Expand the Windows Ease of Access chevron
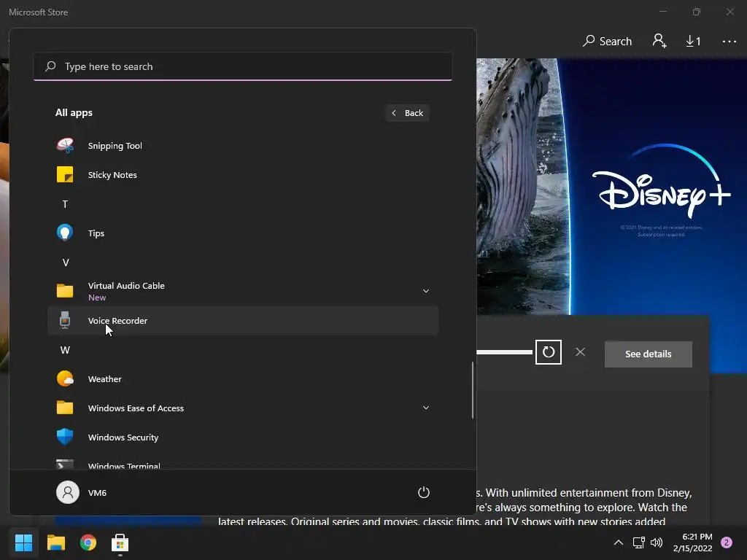747x560 pixels. (426, 408)
